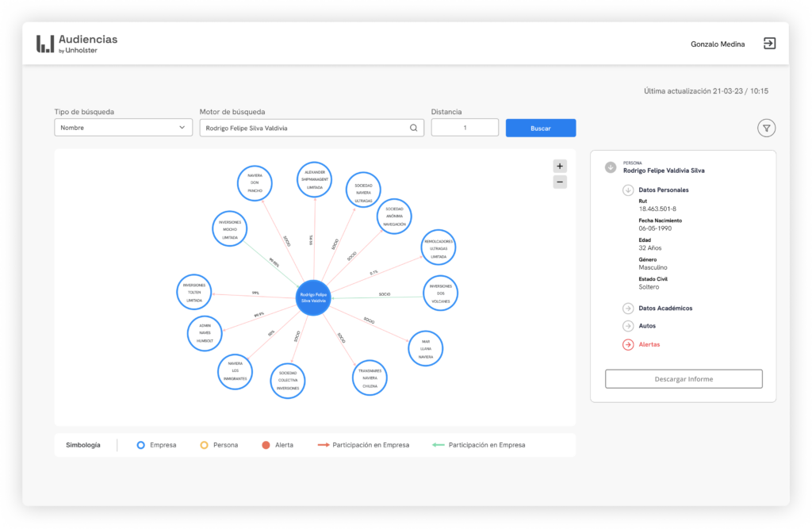Click the logout icon beside Gonzalo Medina
The image size is (812, 529).
[x=769, y=44]
